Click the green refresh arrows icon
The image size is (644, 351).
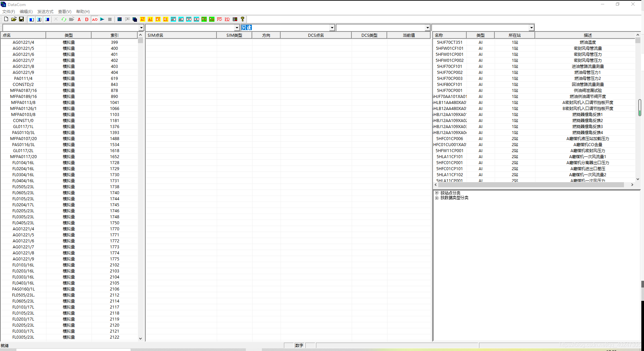click(x=64, y=19)
